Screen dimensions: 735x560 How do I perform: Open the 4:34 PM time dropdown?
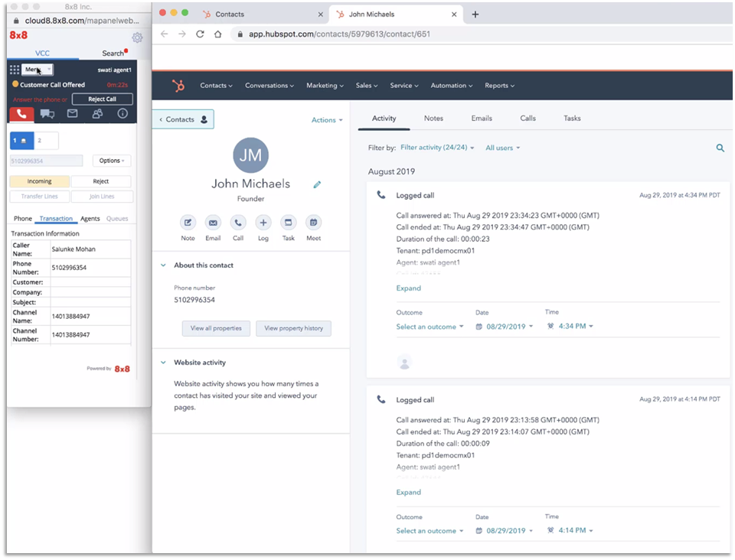[x=570, y=327]
